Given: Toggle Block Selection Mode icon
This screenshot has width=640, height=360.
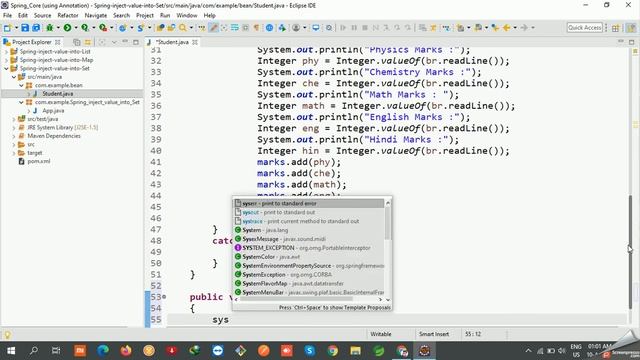Looking at the screenshot, I should click(x=245, y=28).
